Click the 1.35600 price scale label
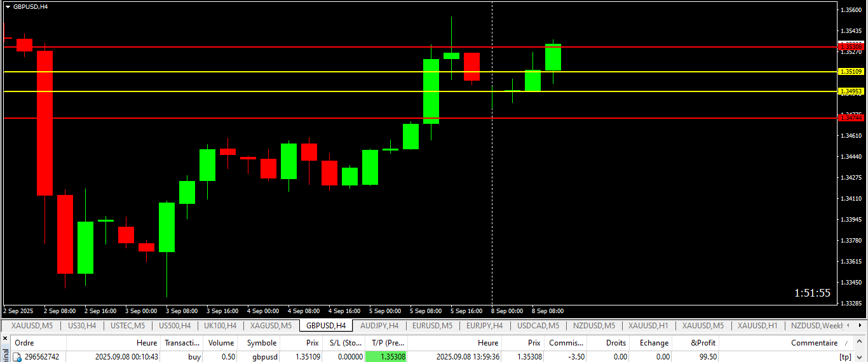This screenshot has height=362, width=868. click(x=852, y=10)
